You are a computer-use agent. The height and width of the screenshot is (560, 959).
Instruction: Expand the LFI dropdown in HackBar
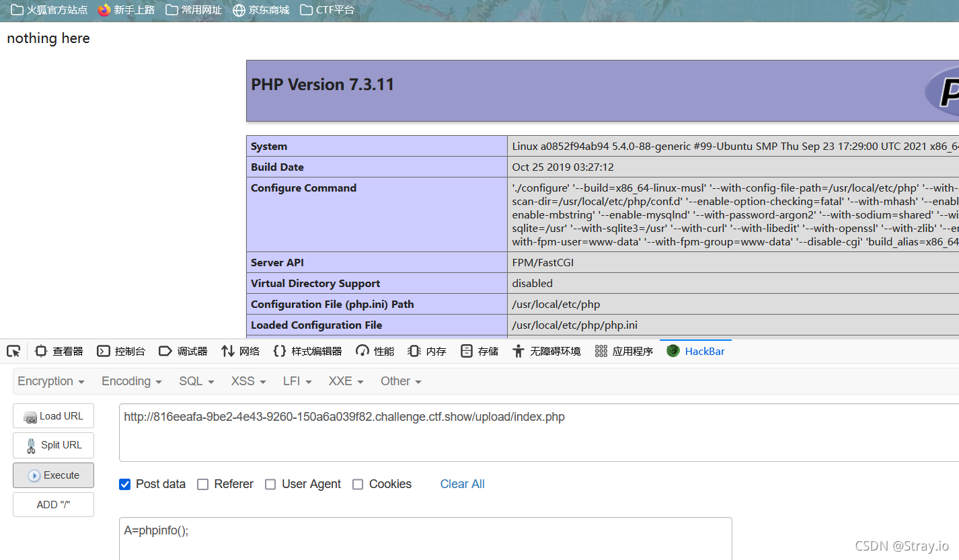click(297, 381)
